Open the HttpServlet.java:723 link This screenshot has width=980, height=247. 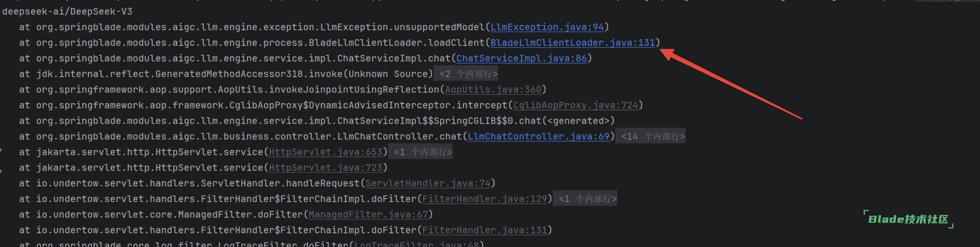(x=325, y=168)
